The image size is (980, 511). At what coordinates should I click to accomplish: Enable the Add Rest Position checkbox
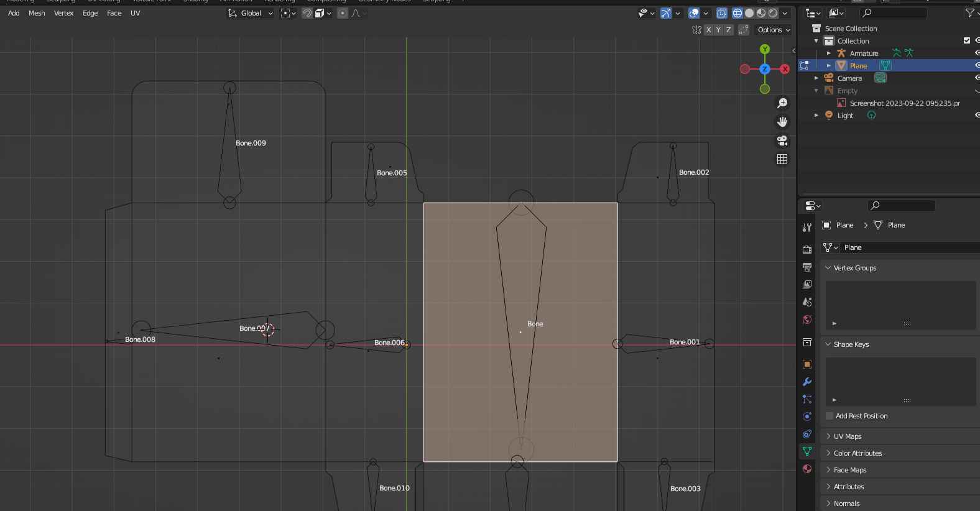[x=830, y=416]
